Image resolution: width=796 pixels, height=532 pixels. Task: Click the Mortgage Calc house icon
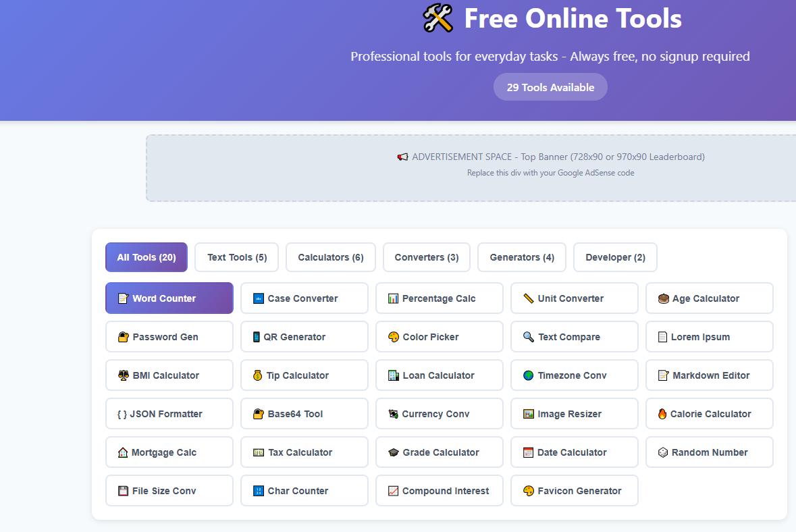point(123,452)
